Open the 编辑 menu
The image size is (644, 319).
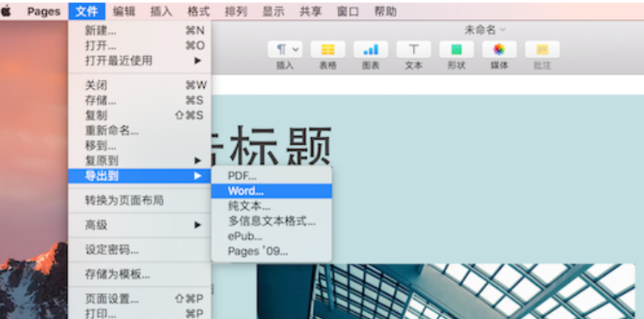pos(124,11)
